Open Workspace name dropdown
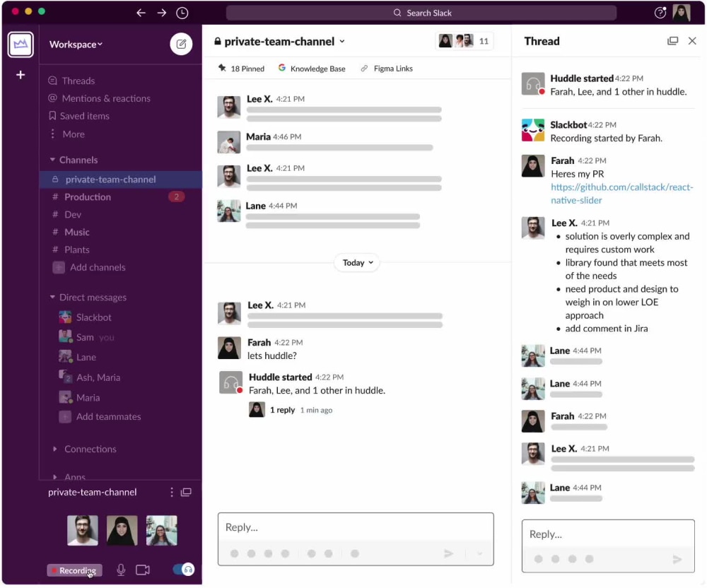 point(76,44)
